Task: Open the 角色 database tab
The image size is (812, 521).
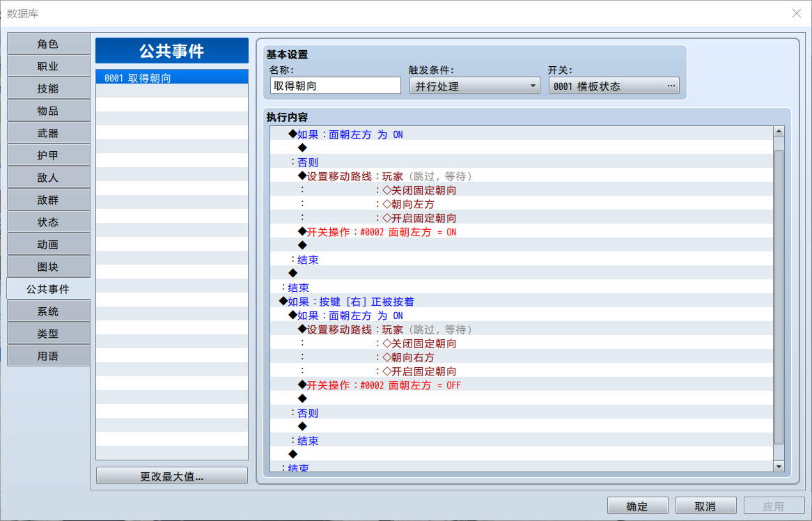Action: coord(48,44)
